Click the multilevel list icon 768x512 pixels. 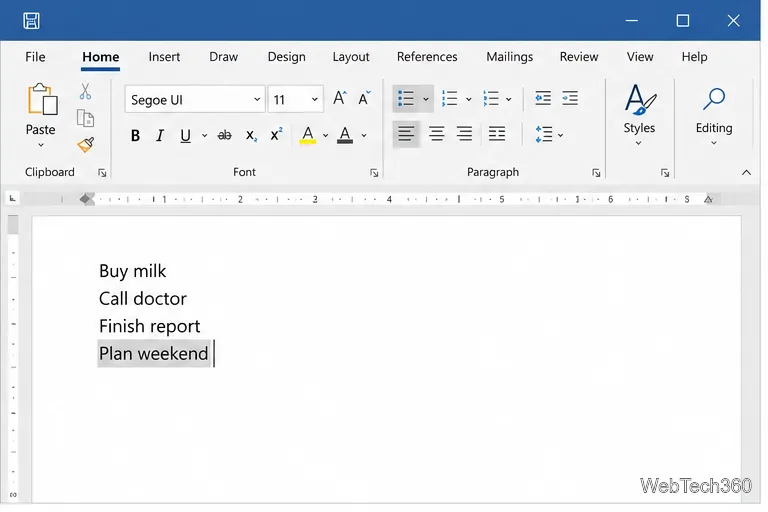[490, 98]
